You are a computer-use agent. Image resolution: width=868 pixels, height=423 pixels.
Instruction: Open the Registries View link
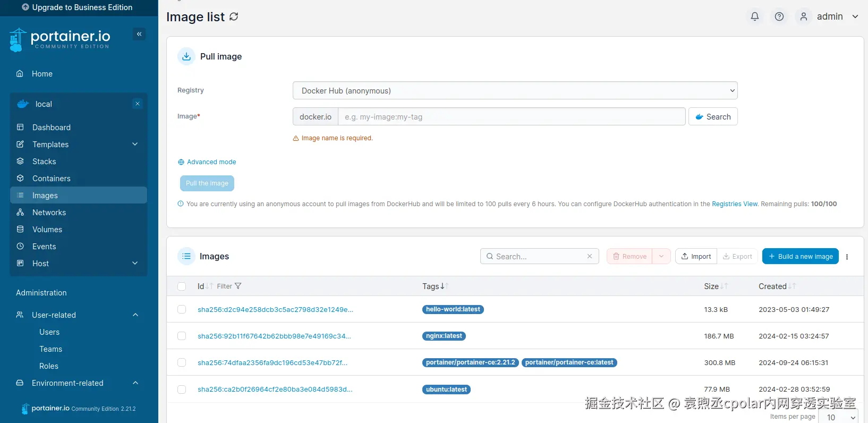point(735,204)
